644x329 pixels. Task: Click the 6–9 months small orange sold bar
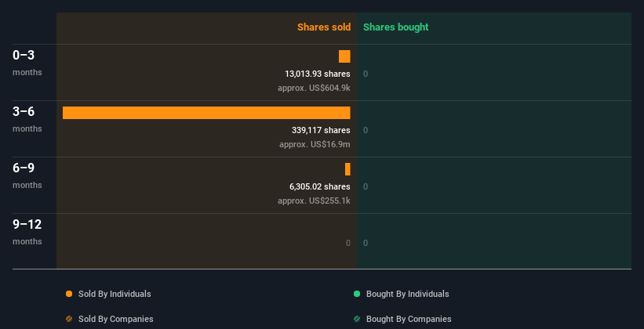pos(347,169)
